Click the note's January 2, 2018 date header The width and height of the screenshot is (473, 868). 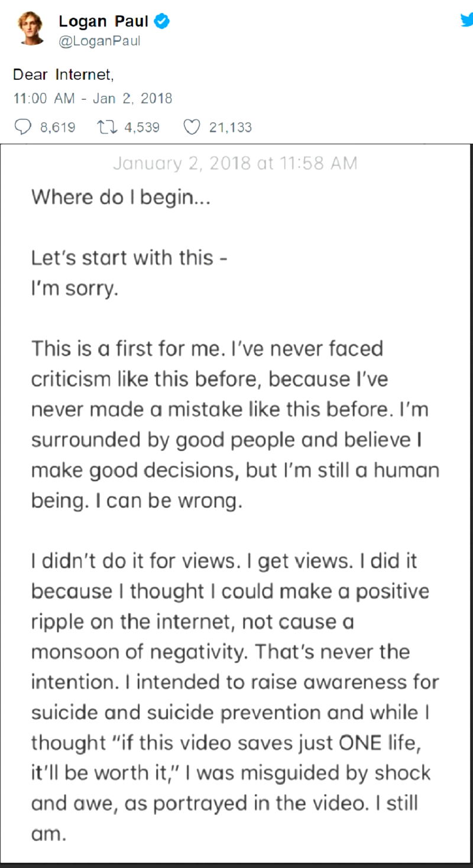235,163
